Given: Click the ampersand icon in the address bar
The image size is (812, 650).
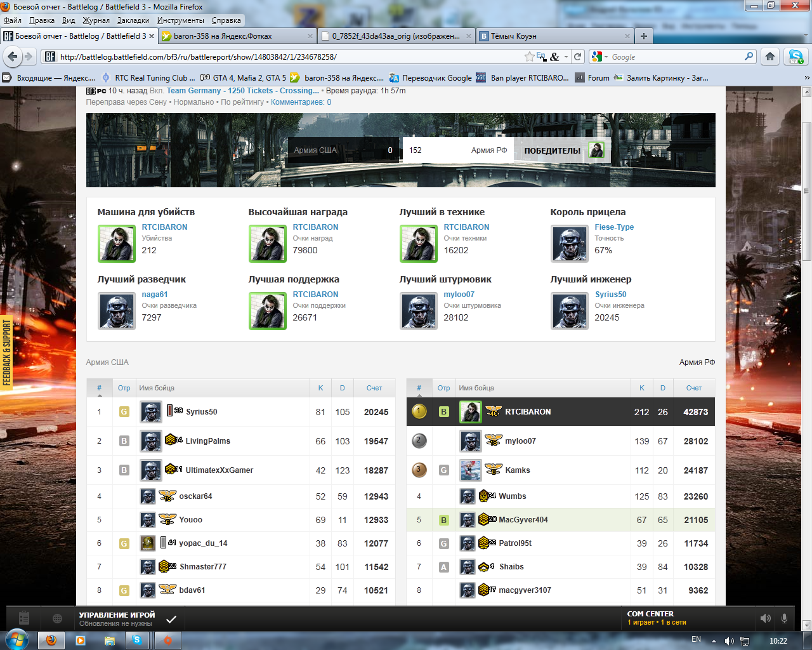Looking at the screenshot, I should [x=554, y=56].
